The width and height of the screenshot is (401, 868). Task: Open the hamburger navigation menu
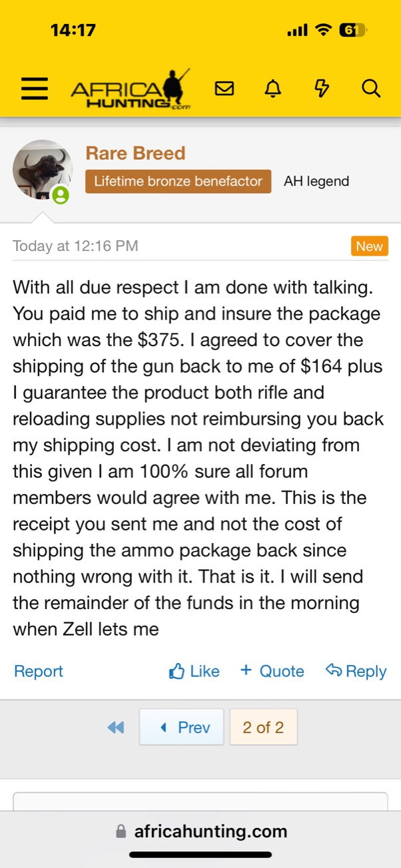tap(34, 89)
